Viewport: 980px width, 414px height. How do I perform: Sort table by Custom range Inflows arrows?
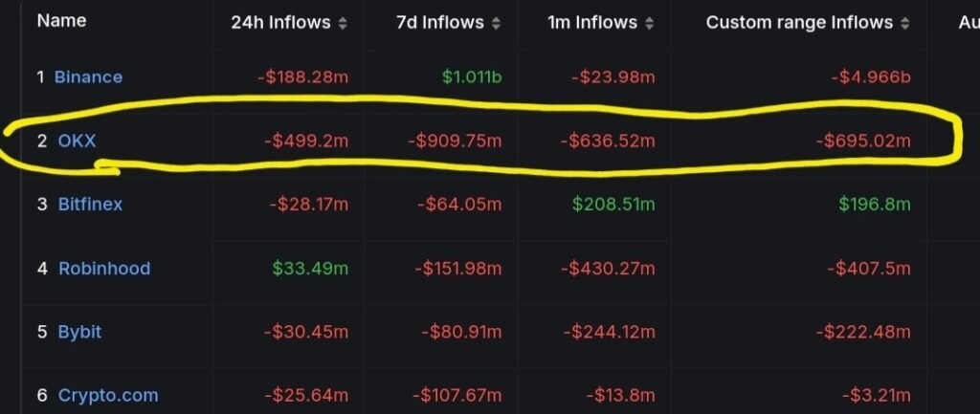[x=905, y=23]
